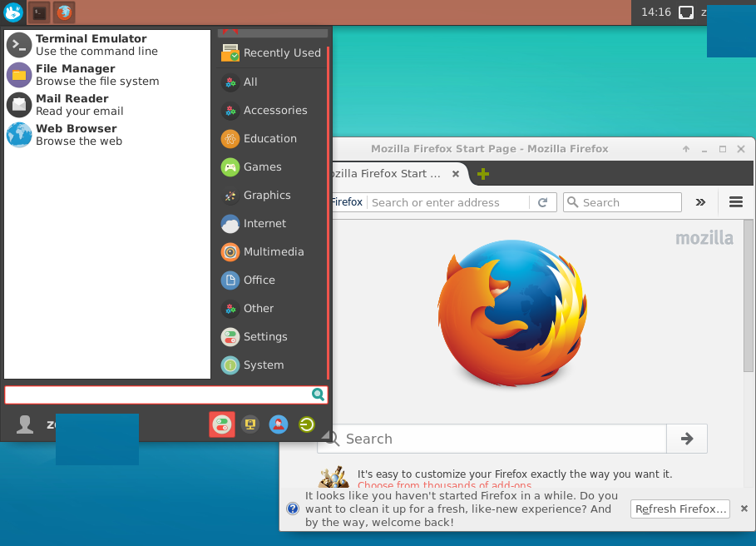Launch the Mail Reader favorite
Screen dimensions: 756x546
tap(107, 105)
